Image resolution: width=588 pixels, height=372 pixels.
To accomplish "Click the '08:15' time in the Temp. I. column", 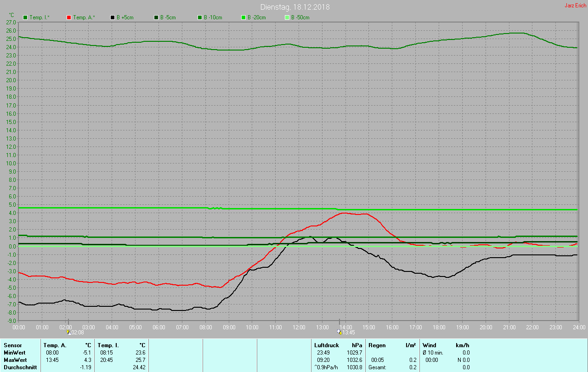I will [107, 352].
